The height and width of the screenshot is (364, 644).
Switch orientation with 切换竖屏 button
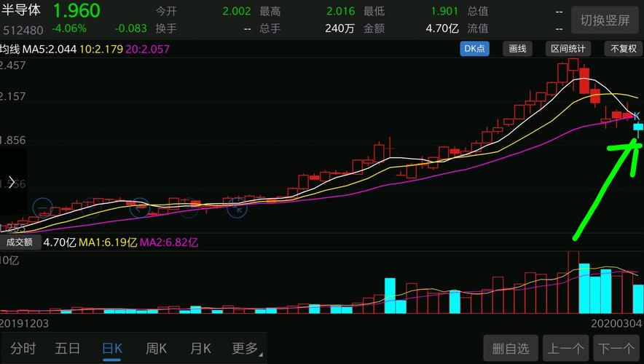[x=605, y=20]
